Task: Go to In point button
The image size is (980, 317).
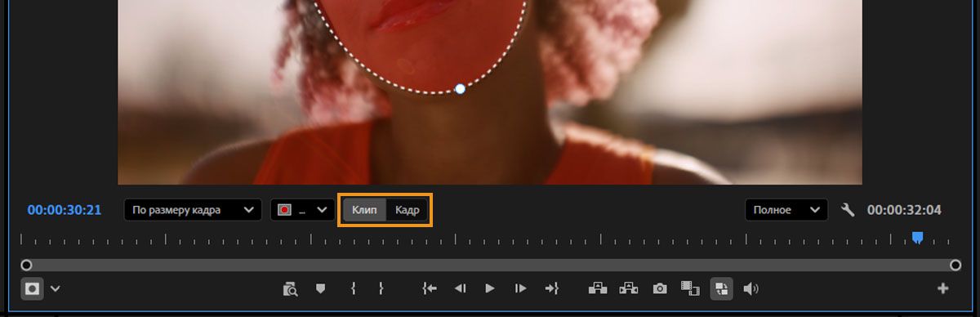Action: [x=430, y=288]
